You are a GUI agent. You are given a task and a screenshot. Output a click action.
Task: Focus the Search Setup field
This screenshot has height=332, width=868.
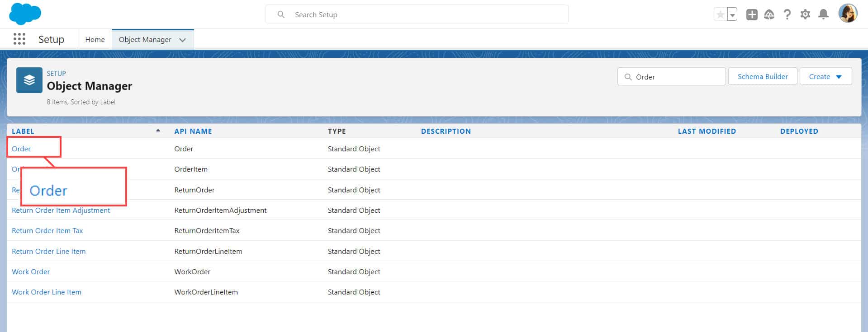tap(417, 14)
